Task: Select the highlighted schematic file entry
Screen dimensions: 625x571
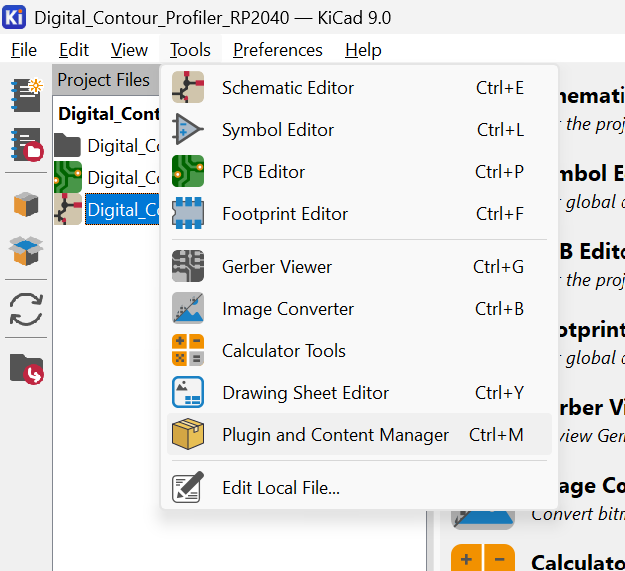Action: tap(122, 209)
